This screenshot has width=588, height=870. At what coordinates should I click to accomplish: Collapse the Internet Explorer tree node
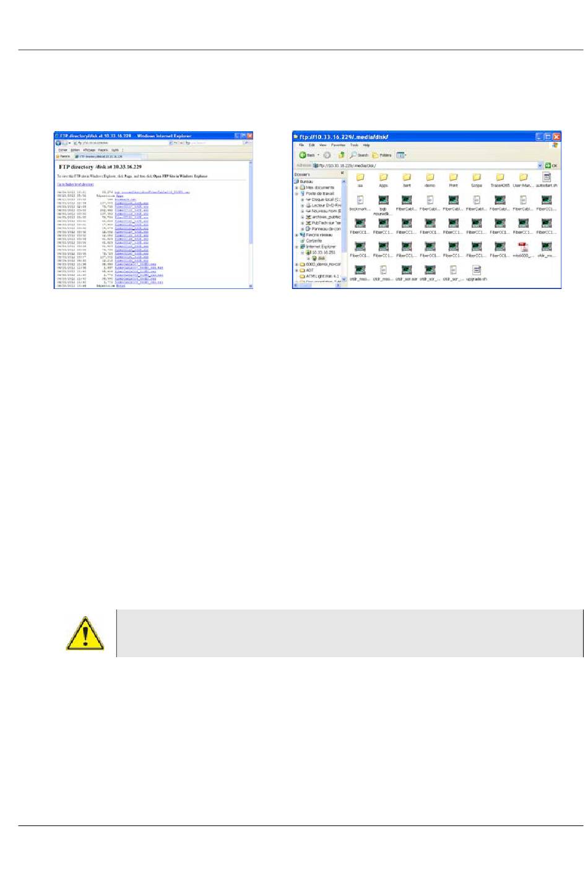[x=296, y=246]
